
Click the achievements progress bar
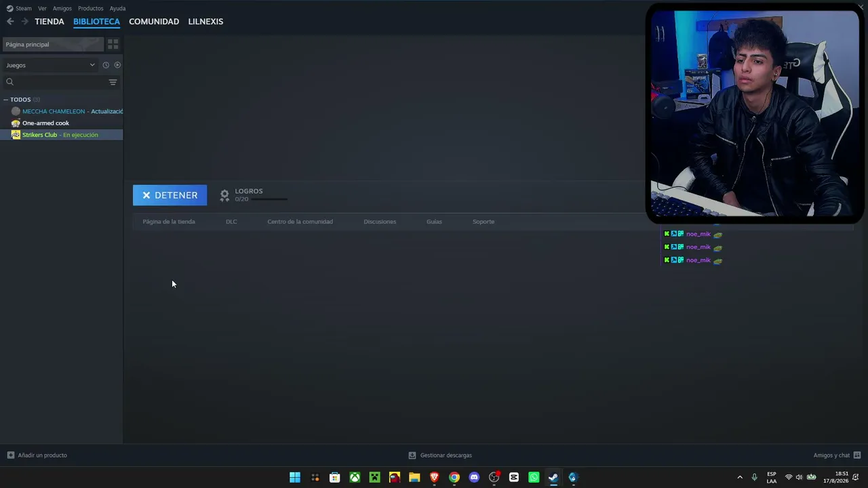[269, 199]
